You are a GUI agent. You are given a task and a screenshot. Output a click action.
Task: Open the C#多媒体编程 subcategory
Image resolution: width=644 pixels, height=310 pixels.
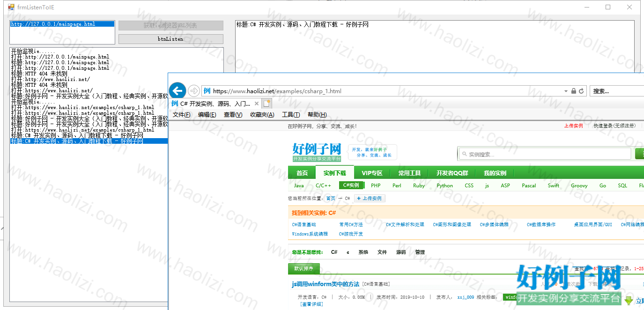[494, 225]
